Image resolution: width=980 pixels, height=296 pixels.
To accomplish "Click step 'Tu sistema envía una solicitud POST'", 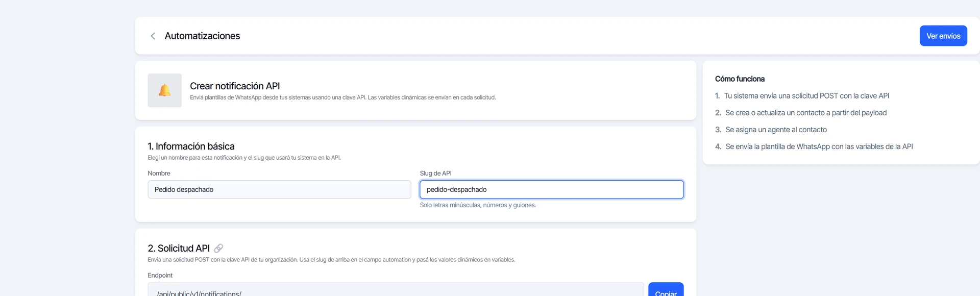I will (x=806, y=96).
